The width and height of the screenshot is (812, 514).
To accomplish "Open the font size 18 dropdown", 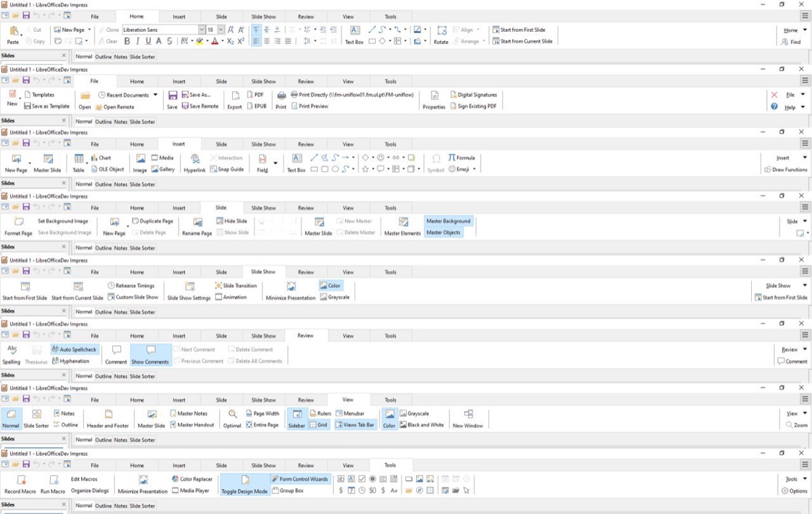I will tap(221, 30).
